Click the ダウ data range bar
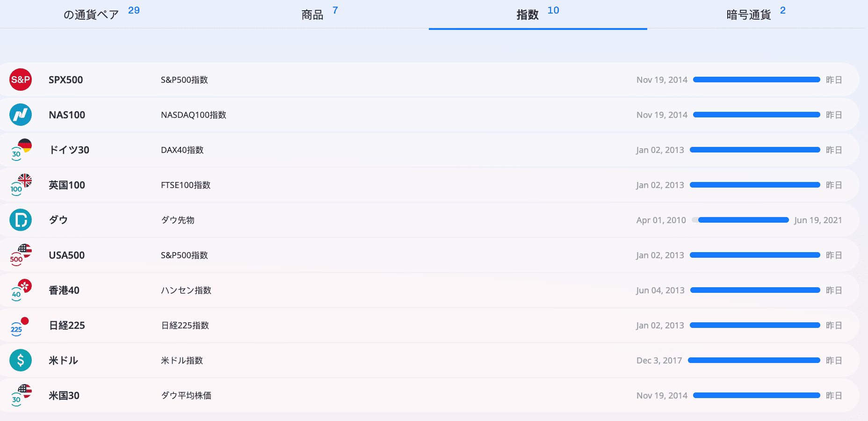 point(740,220)
